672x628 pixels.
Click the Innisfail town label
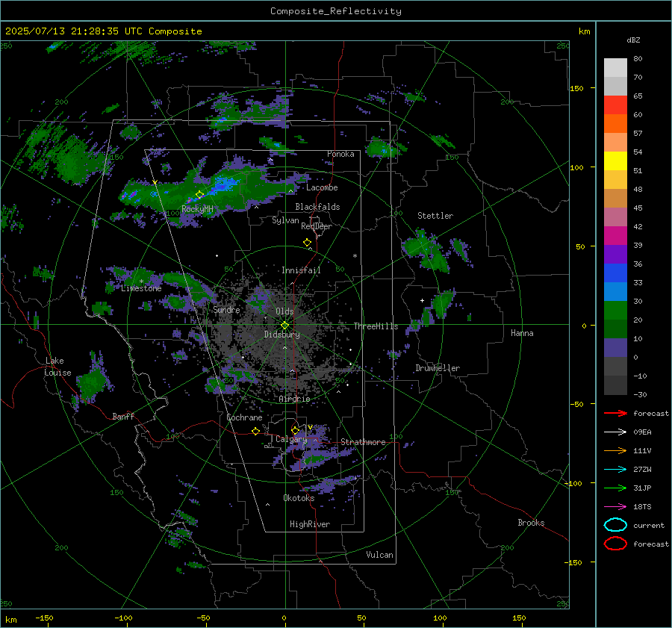point(301,270)
